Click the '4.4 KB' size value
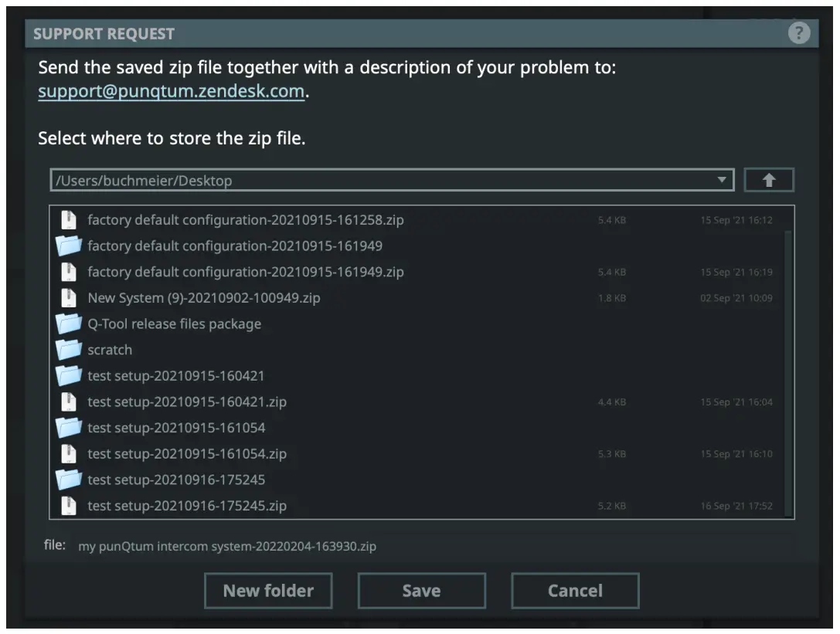The height and width of the screenshot is (634, 840). pyautogui.click(x=612, y=402)
